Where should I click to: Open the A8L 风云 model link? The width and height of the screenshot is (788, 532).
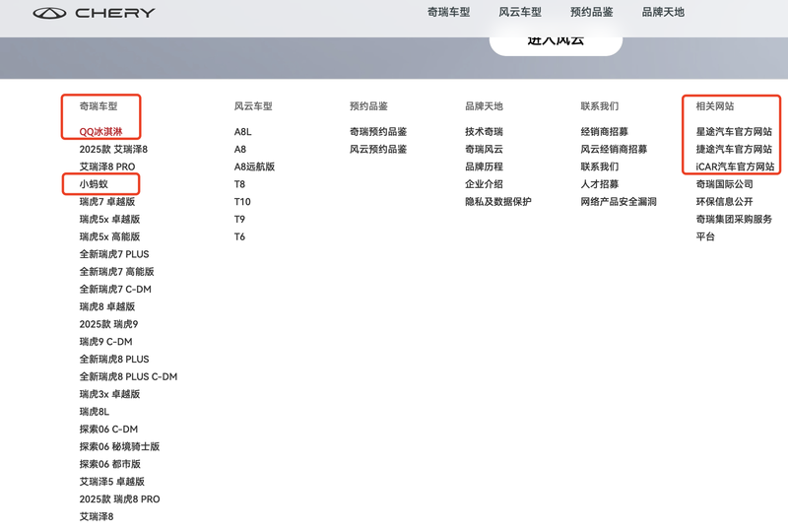tap(242, 132)
